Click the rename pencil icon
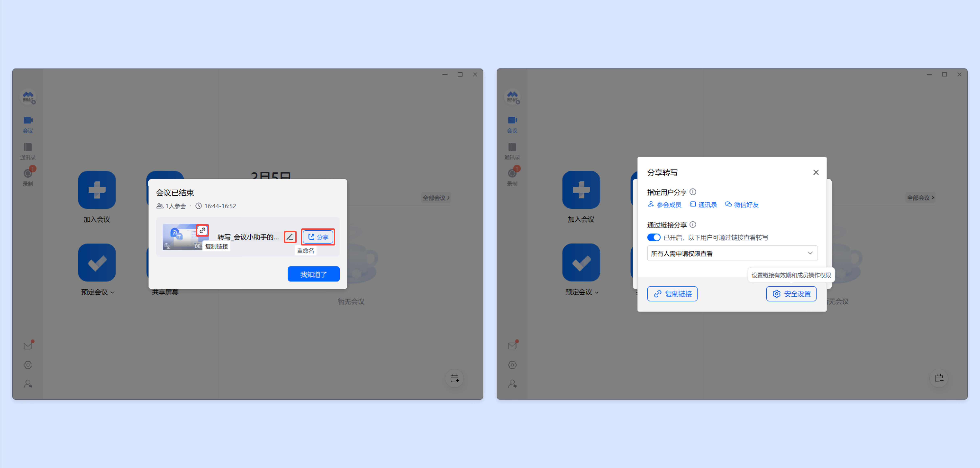This screenshot has height=468, width=980. 290,237
